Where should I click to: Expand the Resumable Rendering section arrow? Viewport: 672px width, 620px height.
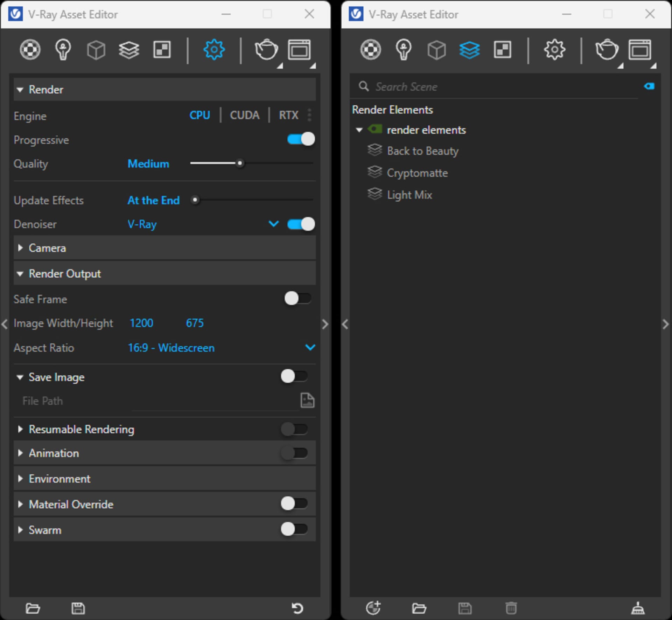(x=20, y=429)
